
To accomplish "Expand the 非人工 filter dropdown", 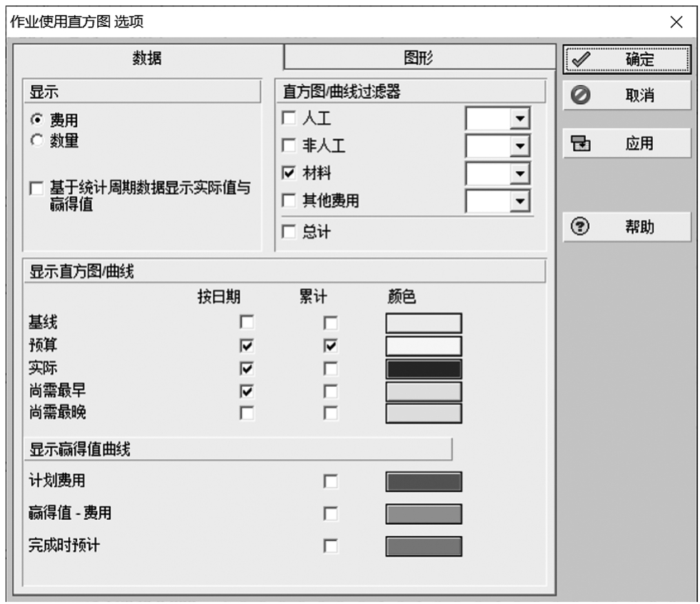I will pyautogui.click(x=520, y=146).
